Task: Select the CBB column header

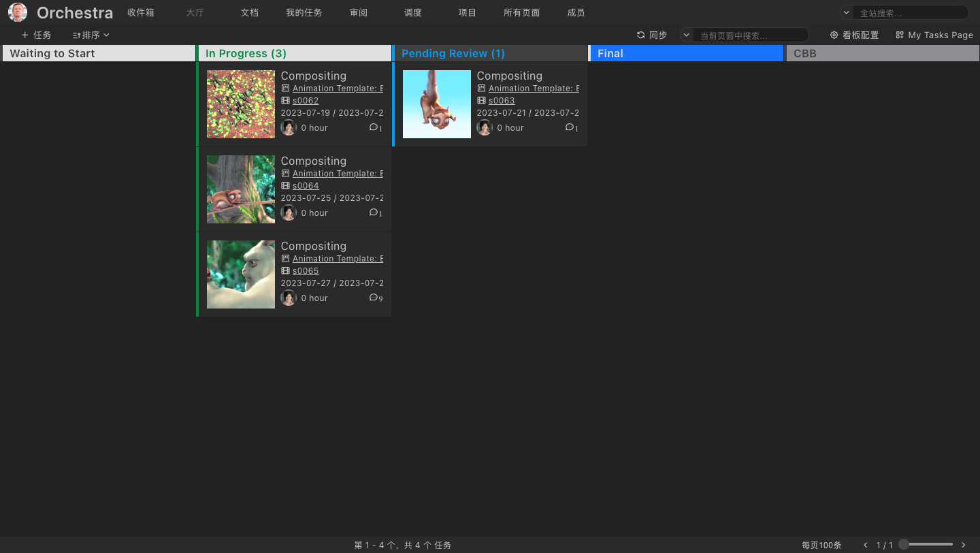Action: click(883, 53)
